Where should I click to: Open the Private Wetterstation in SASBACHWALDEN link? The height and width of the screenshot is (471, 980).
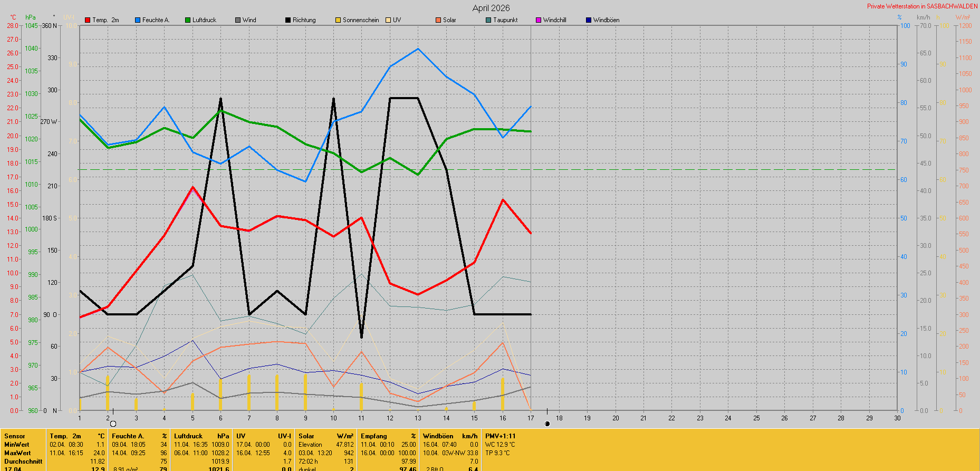click(x=922, y=6)
